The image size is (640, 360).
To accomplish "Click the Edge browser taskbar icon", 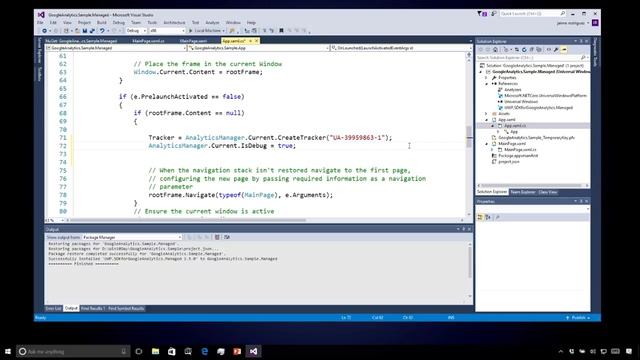I will pyautogui.click(x=204, y=351).
